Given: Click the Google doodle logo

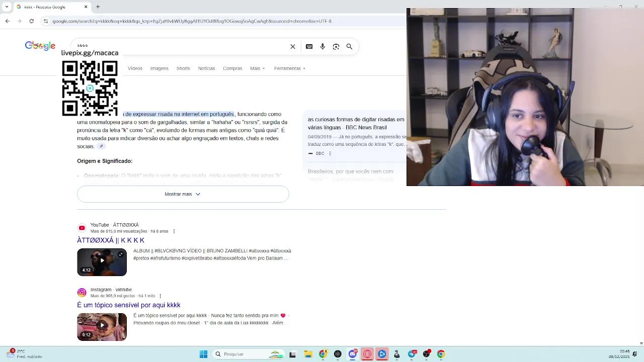Looking at the screenshot, I should pos(40,46).
